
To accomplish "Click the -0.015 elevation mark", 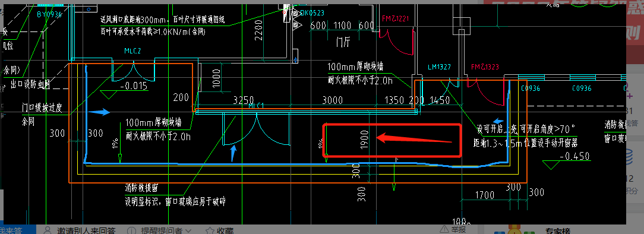I will pyautogui.click(x=134, y=86).
